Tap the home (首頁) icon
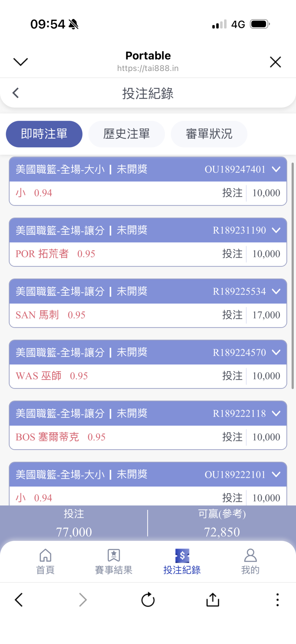The width and height of the screenshot is (296, 644). 45,555
